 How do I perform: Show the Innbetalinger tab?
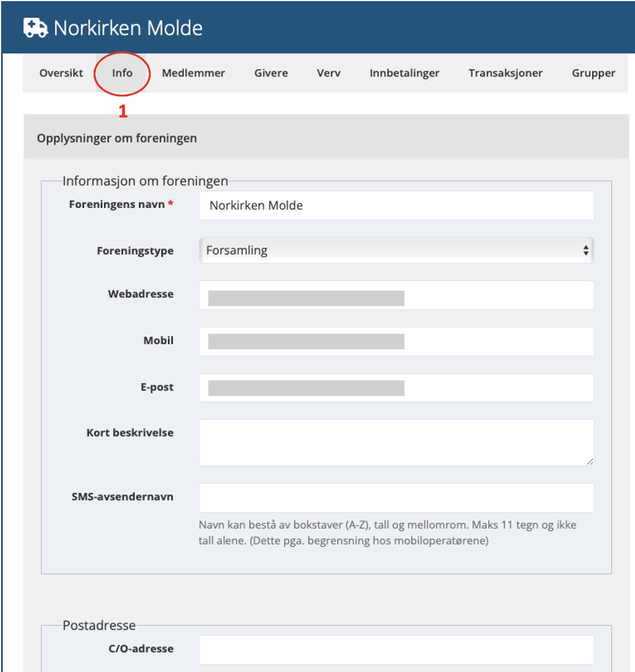(404, 73)
